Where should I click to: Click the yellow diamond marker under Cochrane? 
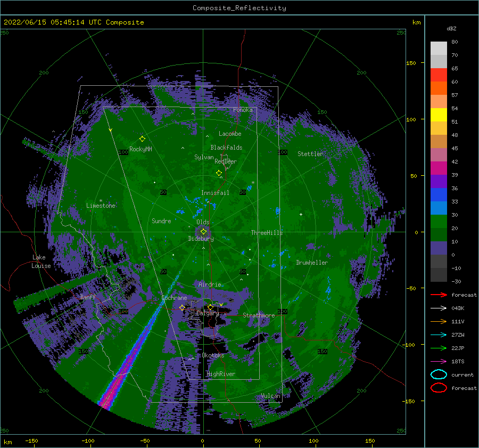pos(182,308)
